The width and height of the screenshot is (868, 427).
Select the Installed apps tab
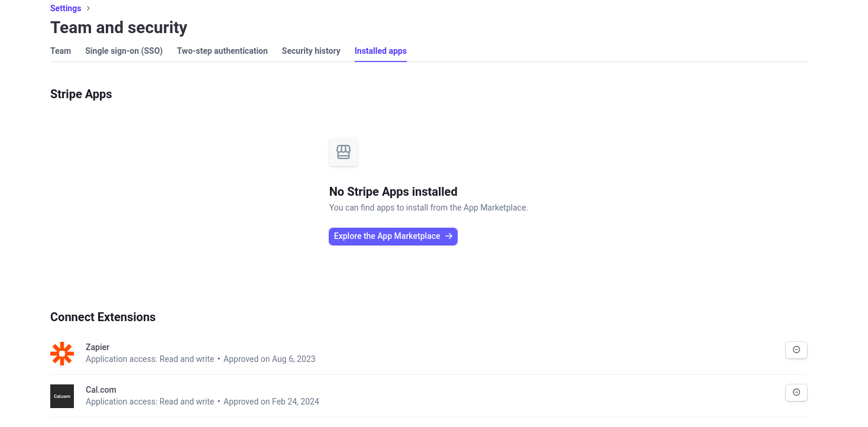[x=381, y=51]
